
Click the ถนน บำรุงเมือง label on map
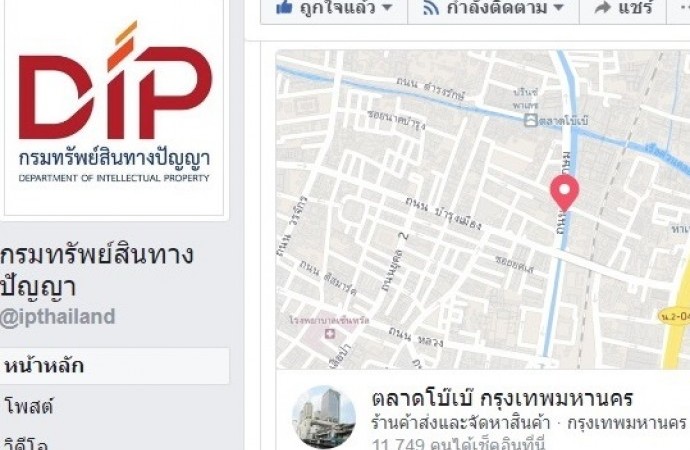[x=443, y=214]
